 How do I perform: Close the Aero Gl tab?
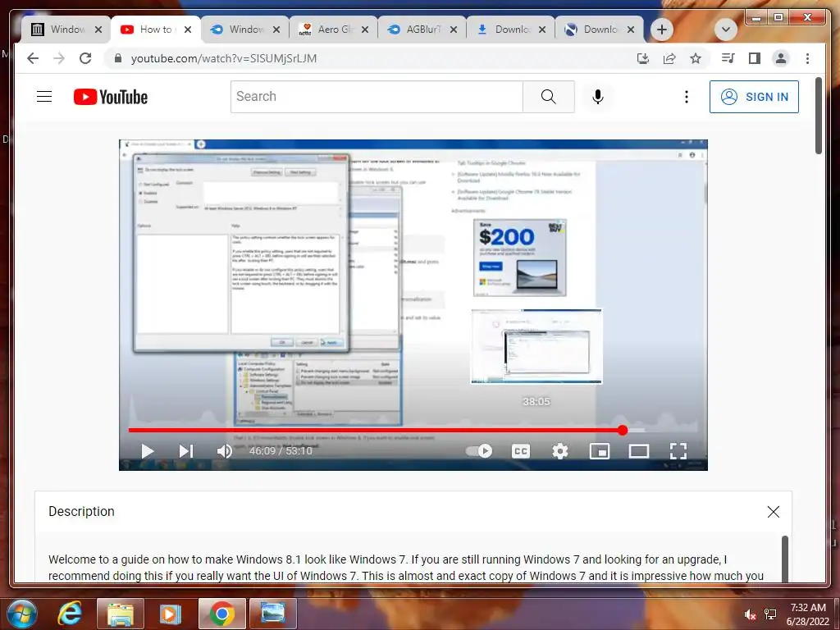365,30
